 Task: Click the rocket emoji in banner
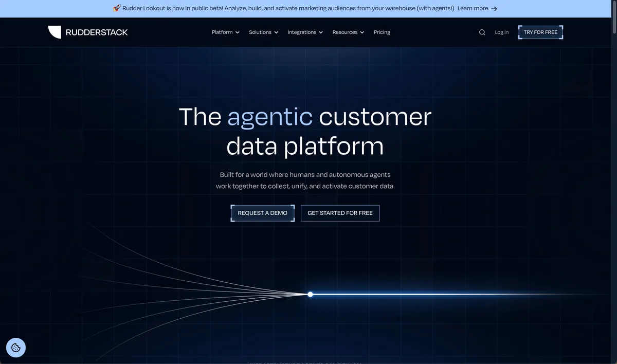[x=117, y=8]
